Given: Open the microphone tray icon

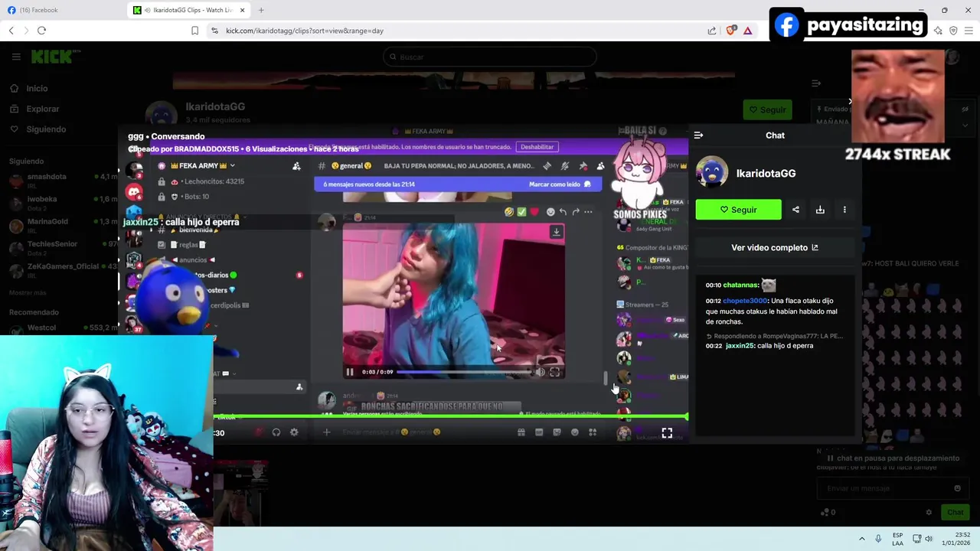Looking at the screenshot, I should click(x=878, y=539).
